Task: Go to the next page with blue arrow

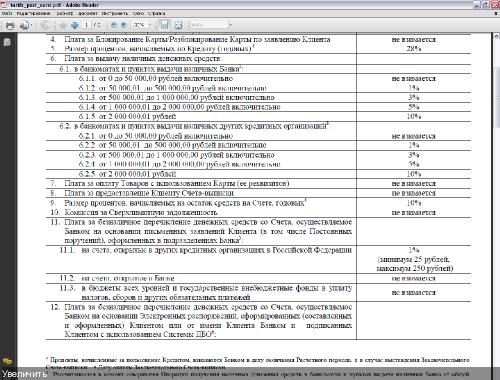Action: click(75, 25)
